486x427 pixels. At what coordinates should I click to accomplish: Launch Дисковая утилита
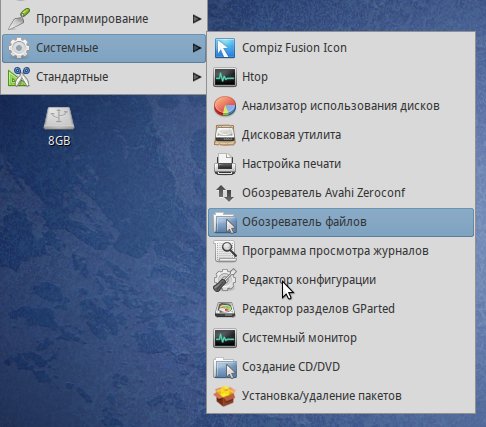click(x=341, y=135)
